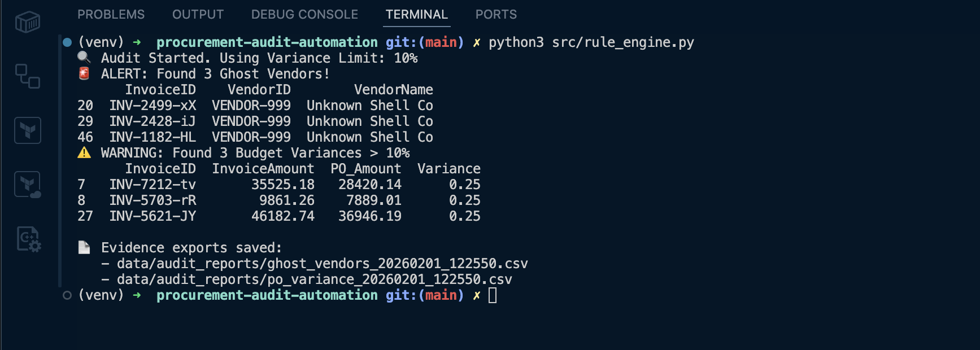Show the PORTS tab
Screen dimensions: 980x350
496,15
